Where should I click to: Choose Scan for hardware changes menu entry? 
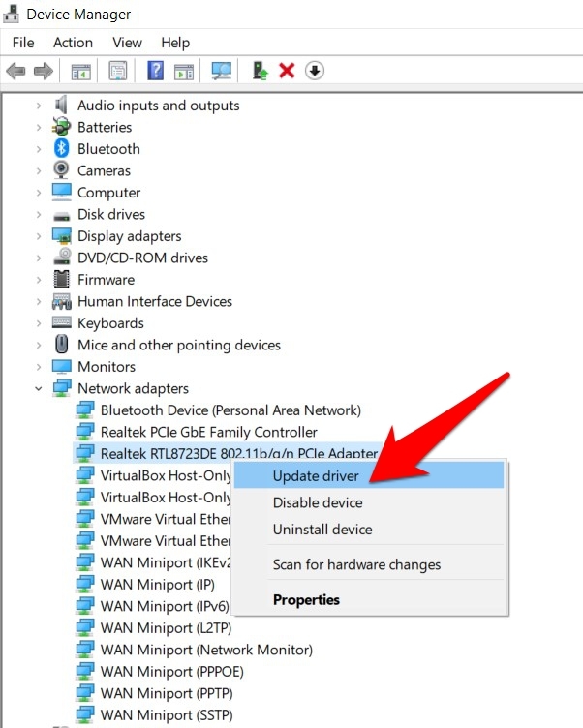point(369,564)
